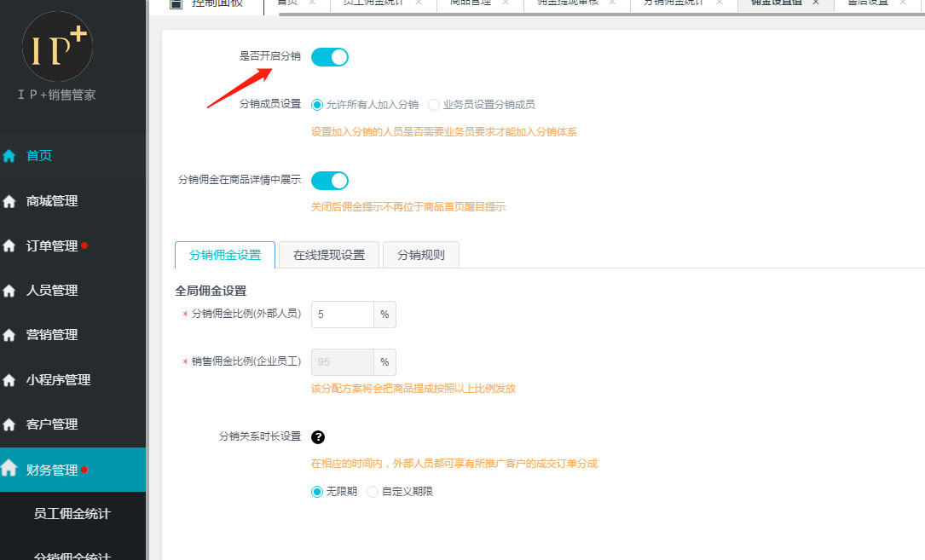This screenshot has width=925, height=560.
Task: Select the 无限期 radio button
Action: 317,492
